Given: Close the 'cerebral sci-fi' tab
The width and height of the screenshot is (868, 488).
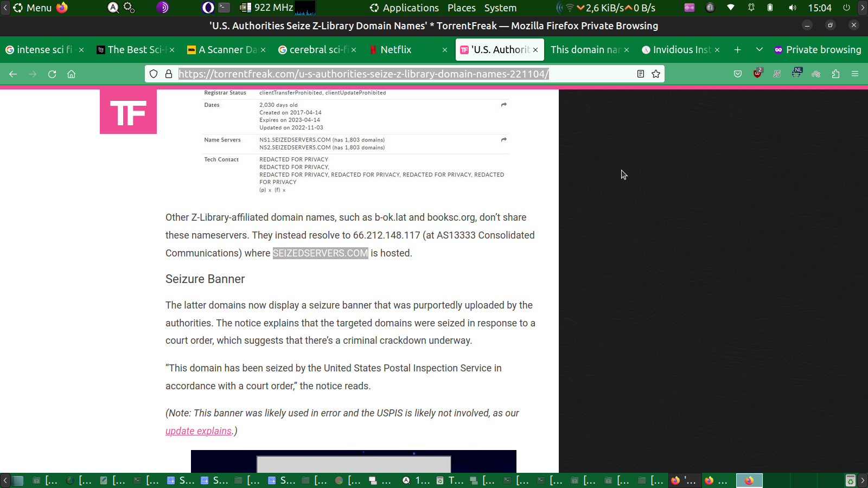Looking at the screenshot, I should point(354,50).
